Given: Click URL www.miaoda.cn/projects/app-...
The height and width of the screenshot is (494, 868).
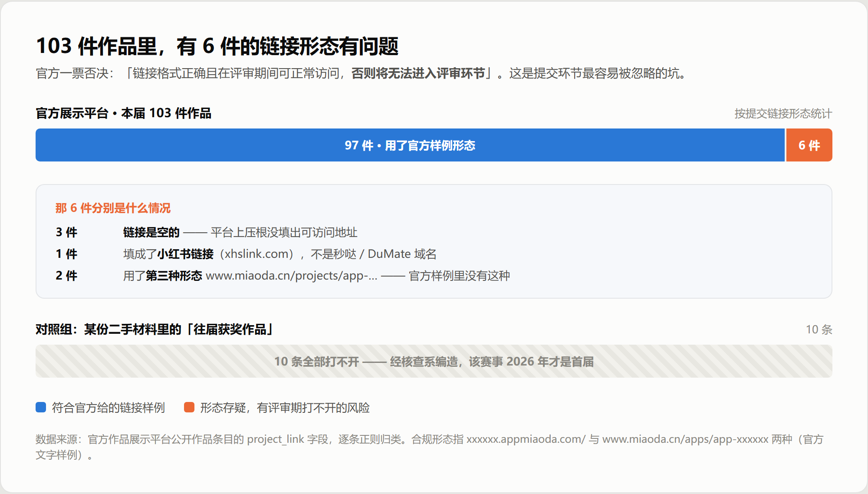Looking at the screenshot, I should [x=291, y=276].
